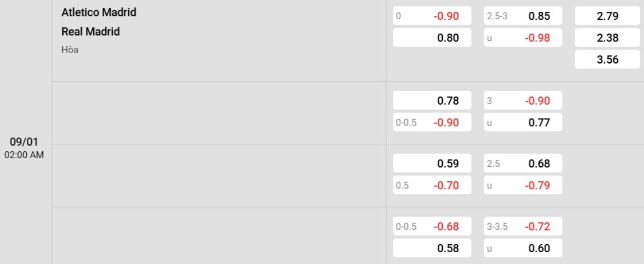The width and height of the screenshot is (644, 264).
Task: Pick 0.5 handicap odds at -0.70
Action: click(x=432, y=185)
